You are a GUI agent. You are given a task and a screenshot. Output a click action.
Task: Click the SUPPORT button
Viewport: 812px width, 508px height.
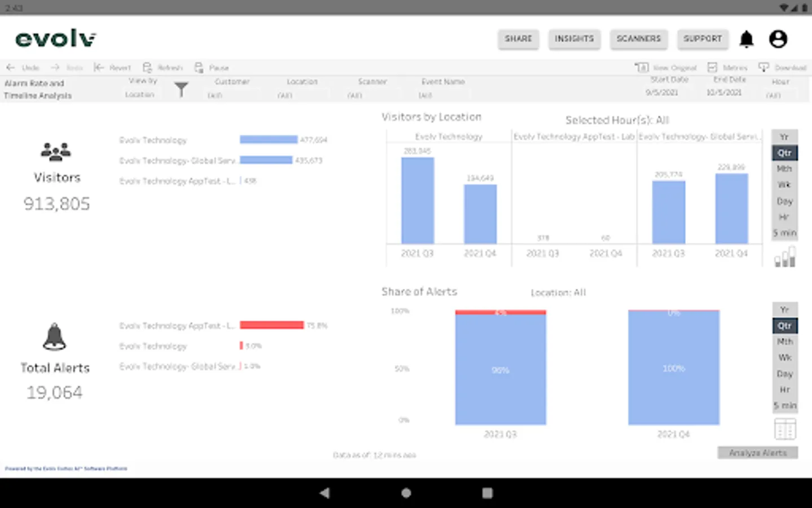click(x=703, y=39)
